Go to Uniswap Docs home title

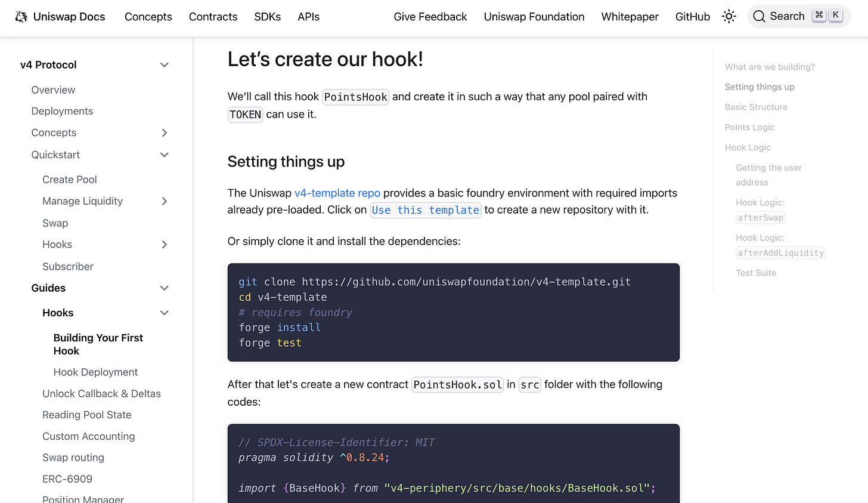pyautogui.click(x=69, y=17)
